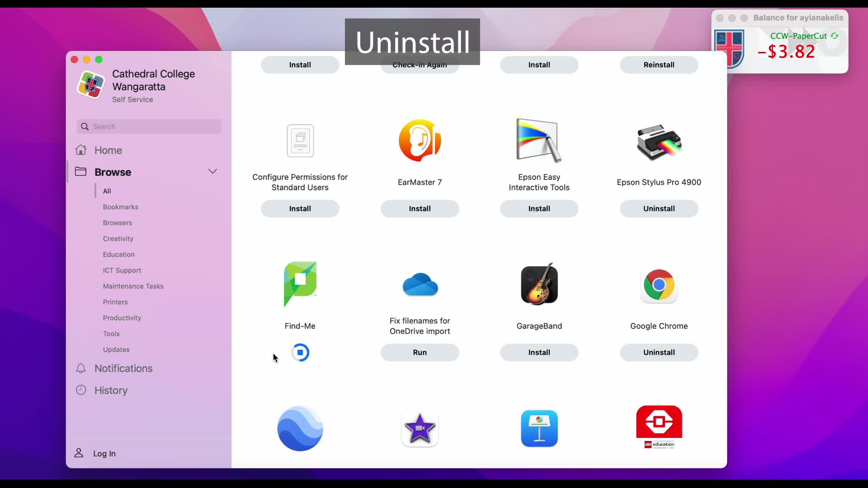Click Log In at sidebar bottom

click(104, 453)
